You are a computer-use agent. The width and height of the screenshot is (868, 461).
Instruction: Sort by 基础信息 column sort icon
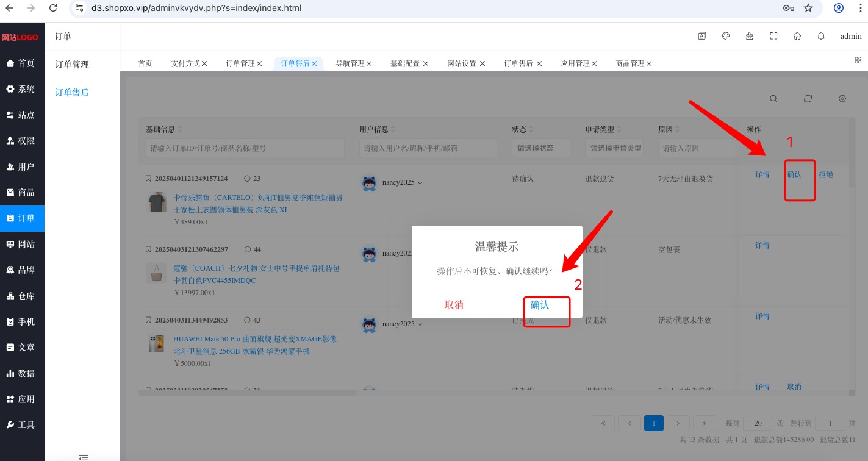tap(179, 129)
